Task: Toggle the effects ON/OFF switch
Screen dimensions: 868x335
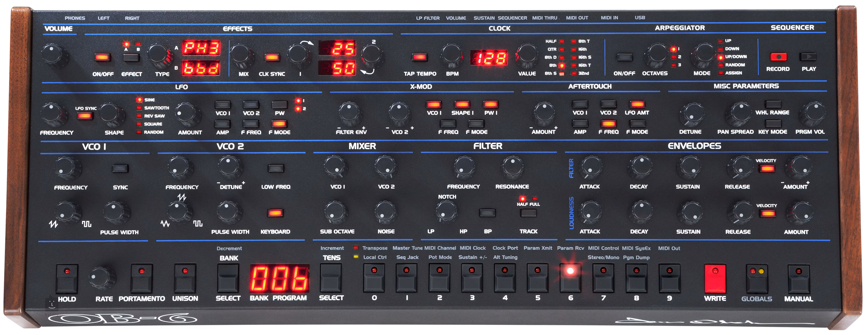Action: click(x=102, y=57)
